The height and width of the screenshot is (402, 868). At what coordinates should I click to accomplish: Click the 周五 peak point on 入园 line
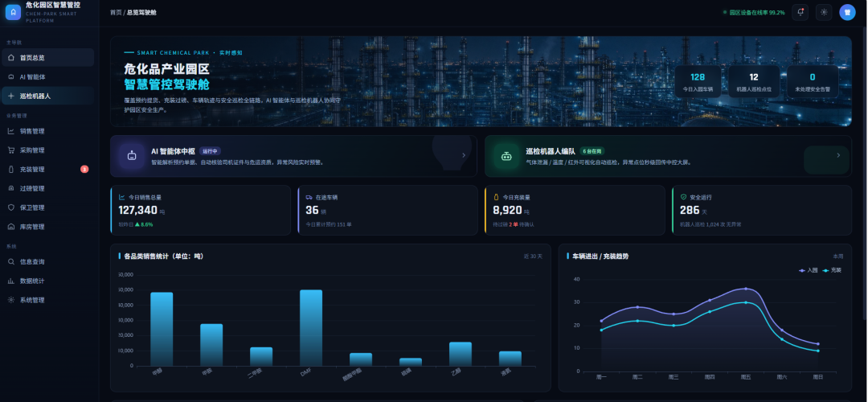click(x=746, y=289)
